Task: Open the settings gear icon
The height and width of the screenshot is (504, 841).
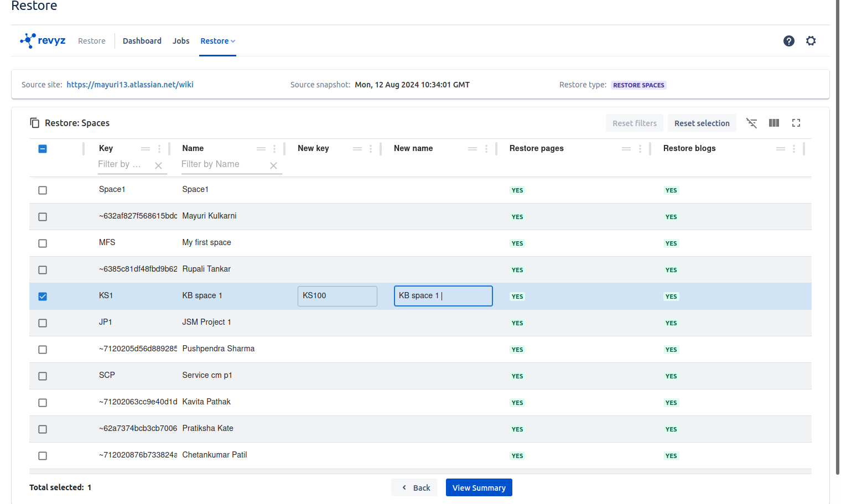Action: (811, 41)
